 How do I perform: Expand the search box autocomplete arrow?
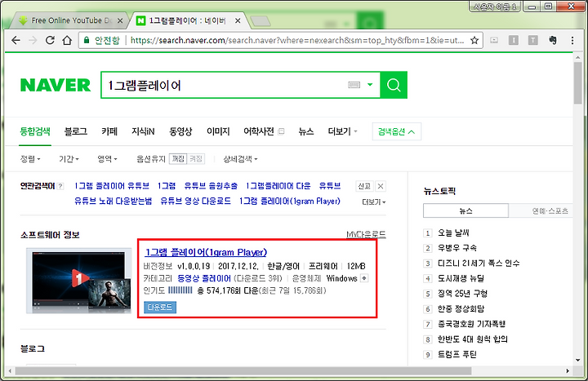click(370, 85)
